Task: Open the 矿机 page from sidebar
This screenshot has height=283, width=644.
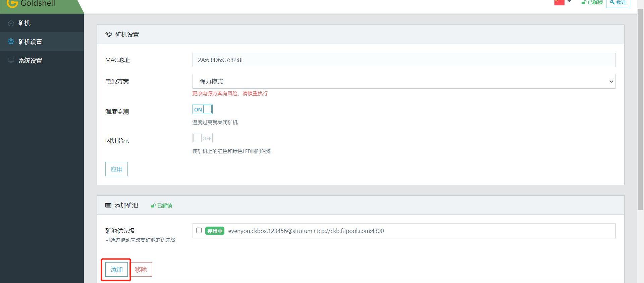Action: (24, 23)
